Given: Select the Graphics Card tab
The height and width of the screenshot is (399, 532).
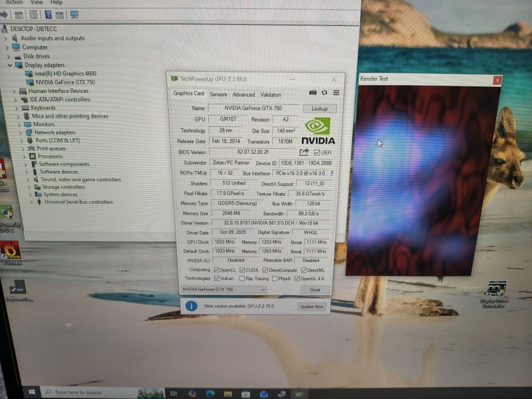Looking at the screenshot, I should click(x=189, y=93).
